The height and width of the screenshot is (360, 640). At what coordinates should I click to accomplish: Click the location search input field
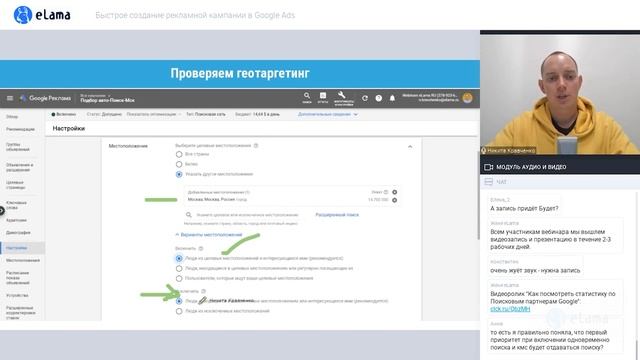tap(247, 215)
